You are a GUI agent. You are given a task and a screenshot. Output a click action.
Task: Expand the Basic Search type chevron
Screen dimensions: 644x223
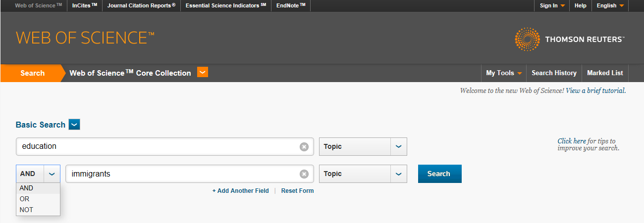coord(74,125)
